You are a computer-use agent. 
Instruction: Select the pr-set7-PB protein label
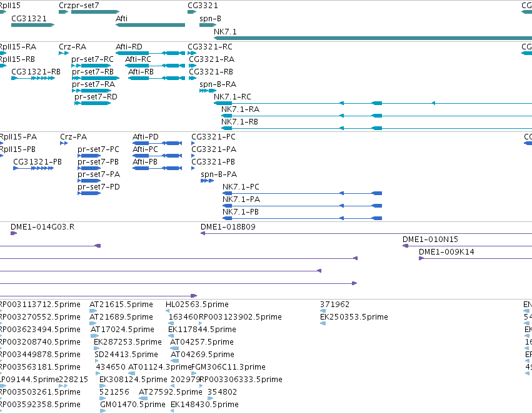click(x=98, y=162)
